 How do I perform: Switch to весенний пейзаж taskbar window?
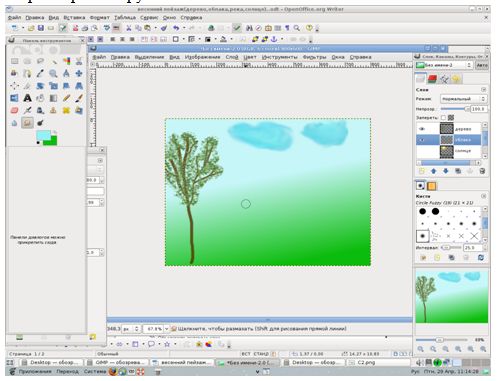point(182,362)
